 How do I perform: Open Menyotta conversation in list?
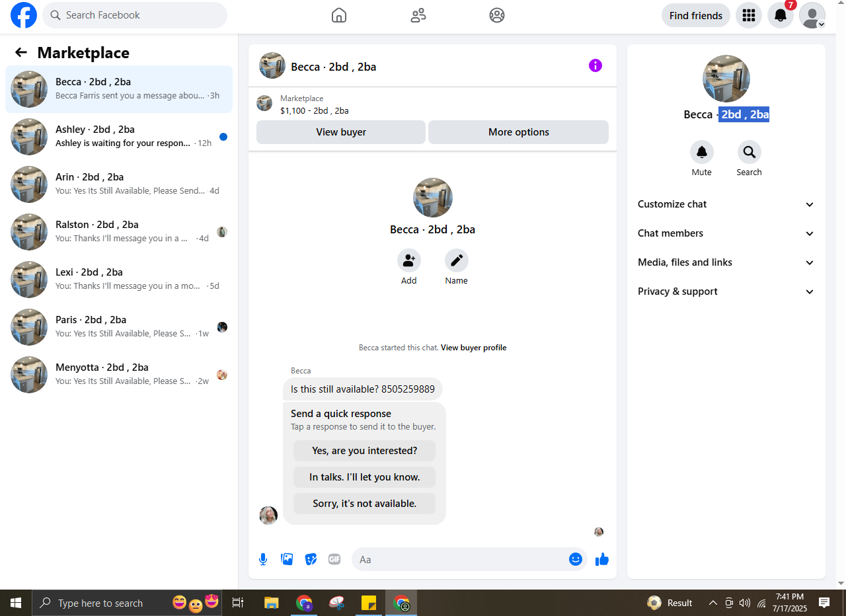[x=119, y=375]
